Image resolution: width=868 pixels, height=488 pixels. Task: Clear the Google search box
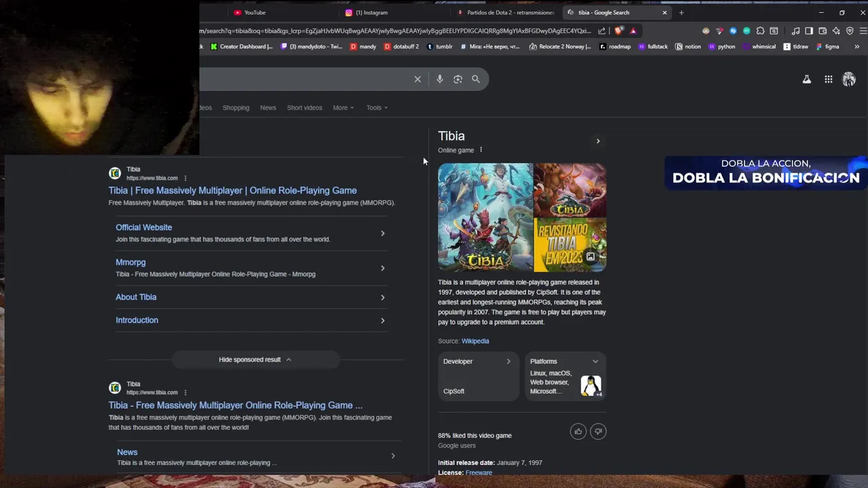[418, 79]
